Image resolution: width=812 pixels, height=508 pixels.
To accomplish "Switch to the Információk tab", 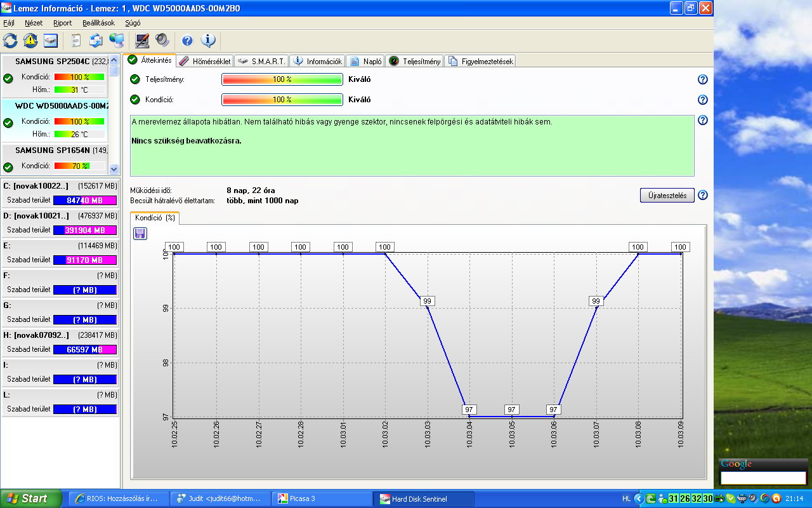I will pyautogui.click(x=318, y=62).
